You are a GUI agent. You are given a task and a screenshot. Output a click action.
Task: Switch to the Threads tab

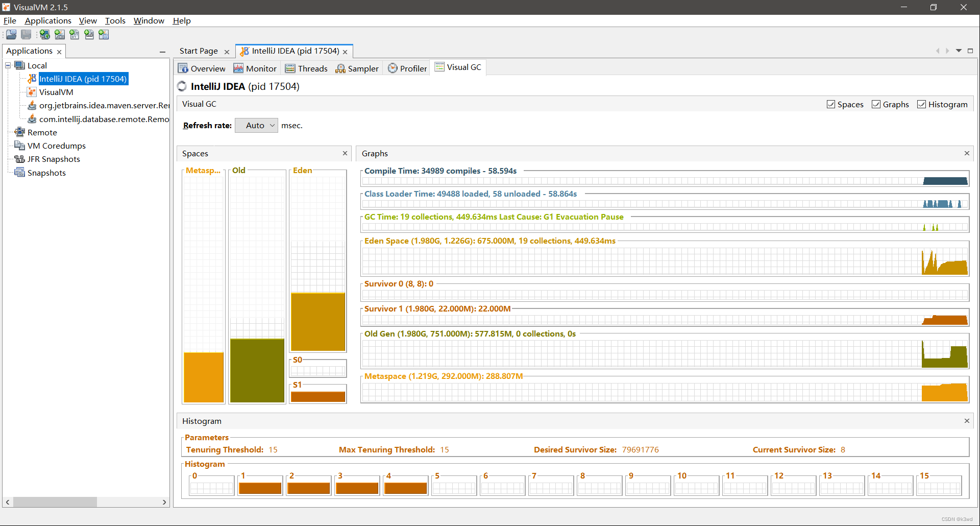(306, 68)
